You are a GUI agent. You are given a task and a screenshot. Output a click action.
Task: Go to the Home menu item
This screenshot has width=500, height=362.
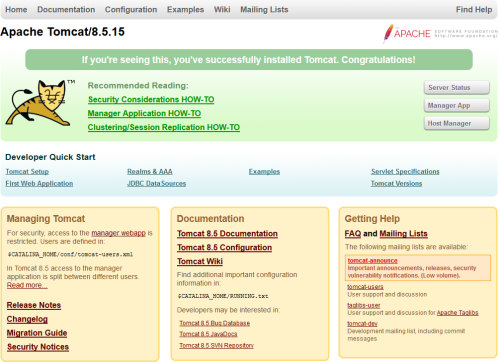click(16, 10)
